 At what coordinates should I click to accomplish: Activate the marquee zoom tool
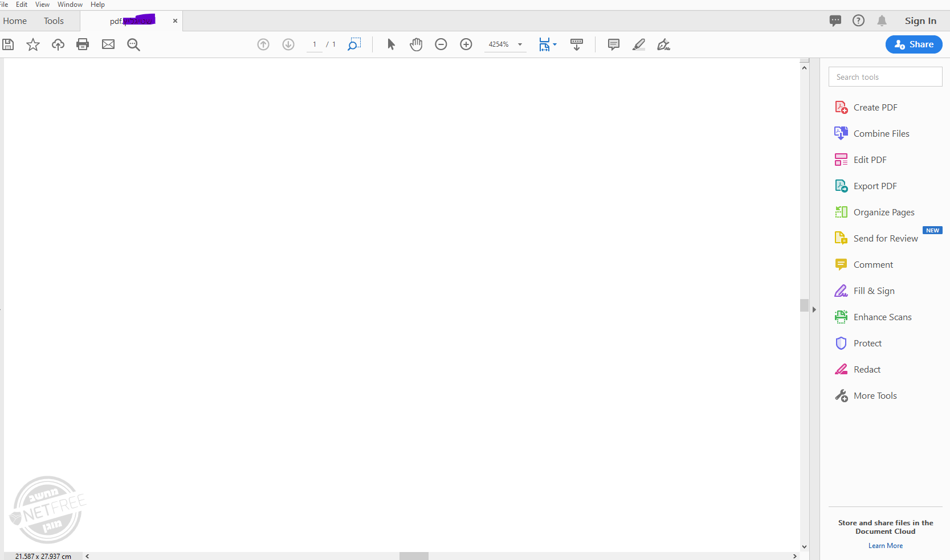point(354,44)
